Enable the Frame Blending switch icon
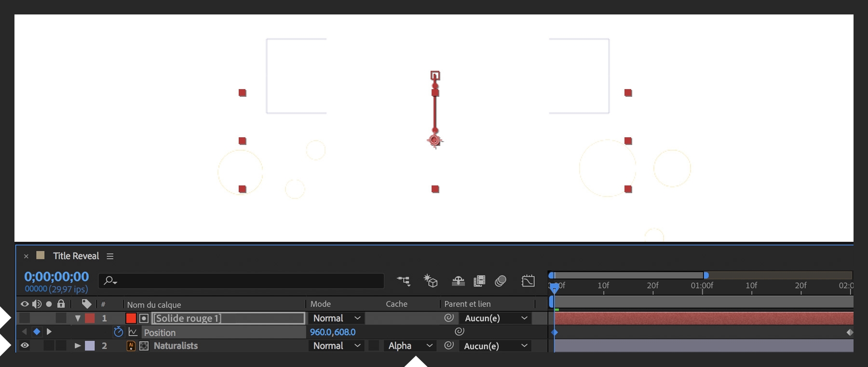This screenshot has width=868, height=367. pos(479,280)
